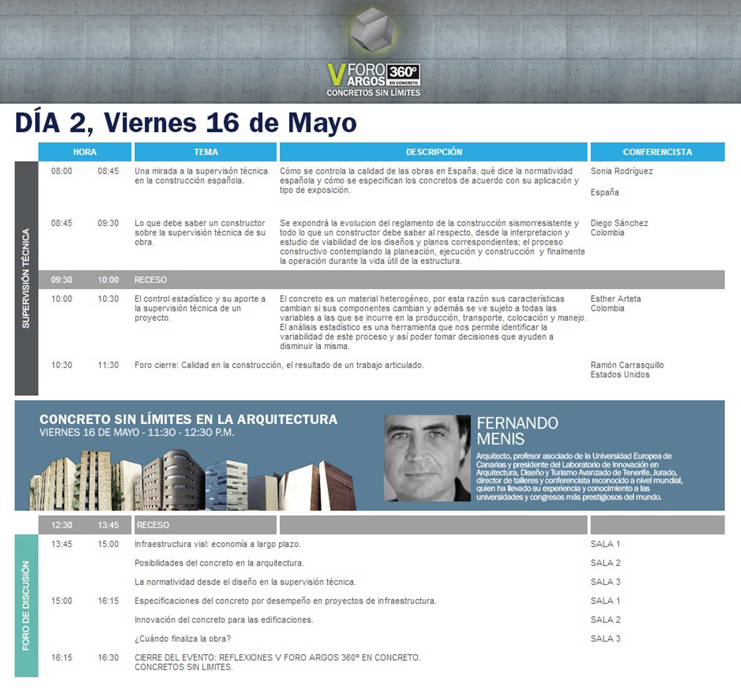Image resolution: width=741 pixels, height=700 pixels.
Task: Click speaker name Ramón Carrasquillo
Action: click(627, 365)
